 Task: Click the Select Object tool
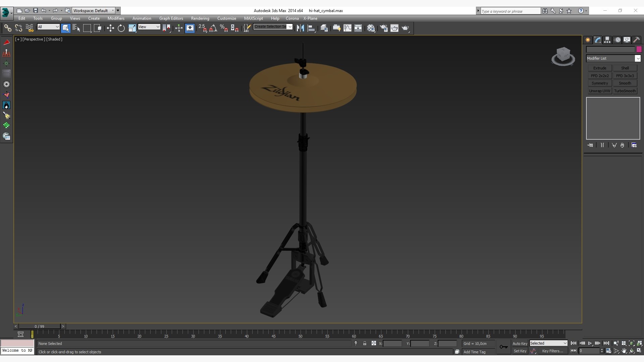click(65, 28)
